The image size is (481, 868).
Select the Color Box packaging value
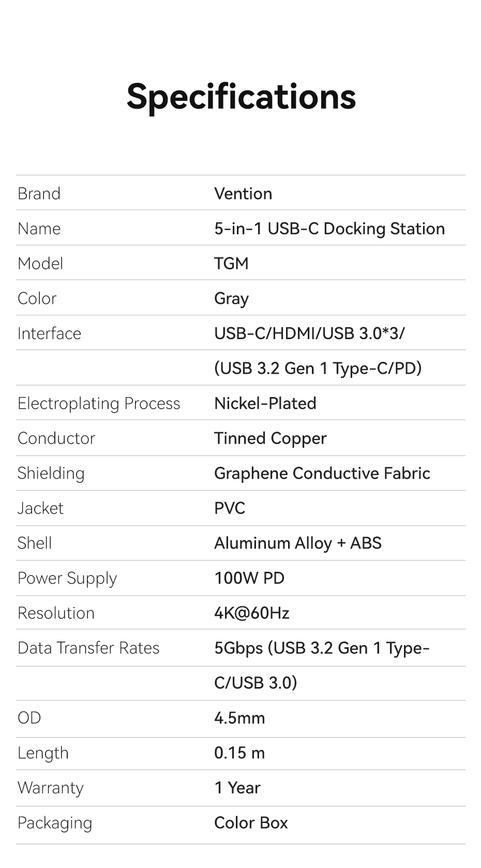(251, 823)
